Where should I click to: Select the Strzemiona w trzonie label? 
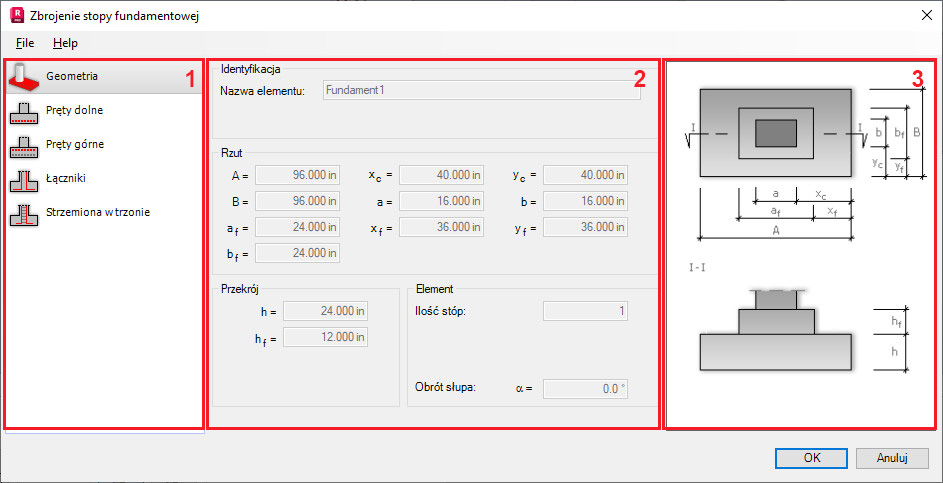pos(97,212)
